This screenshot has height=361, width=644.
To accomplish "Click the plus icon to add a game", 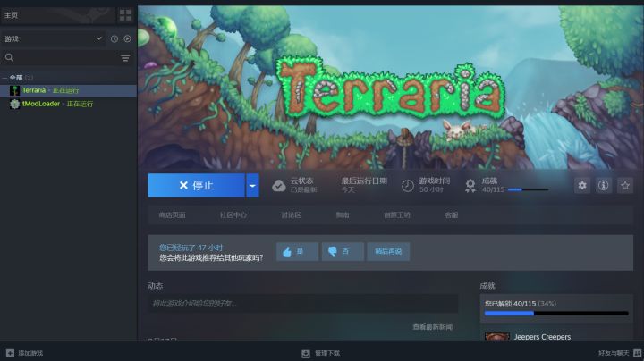I will pos(10,353).
